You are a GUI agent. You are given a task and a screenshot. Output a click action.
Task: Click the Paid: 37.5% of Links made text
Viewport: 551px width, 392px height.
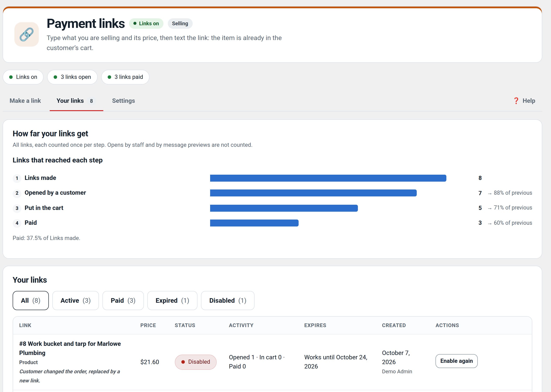click(x=46, y=238)
